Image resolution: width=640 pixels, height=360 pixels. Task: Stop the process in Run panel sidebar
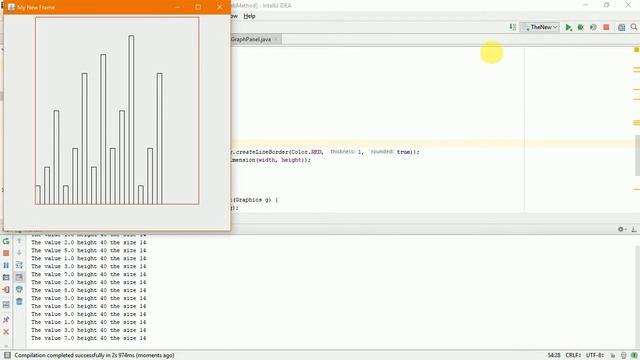(6, 253)
